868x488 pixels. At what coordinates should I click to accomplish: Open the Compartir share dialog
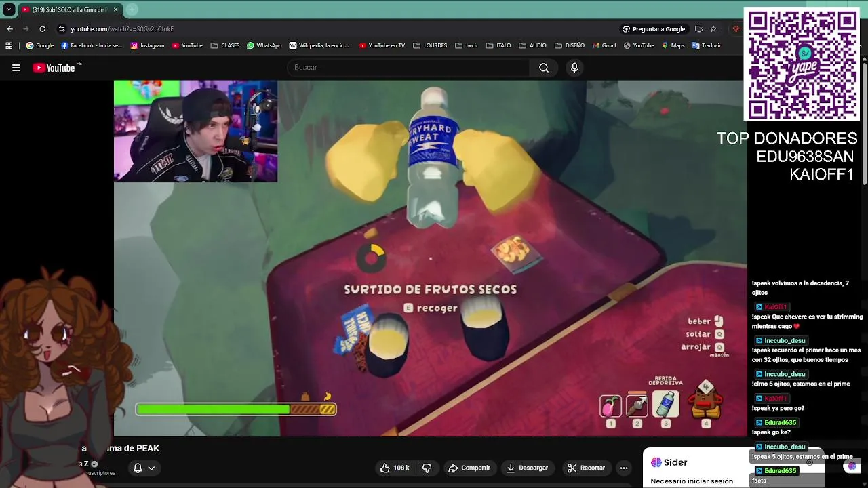(x=469, y=468)
